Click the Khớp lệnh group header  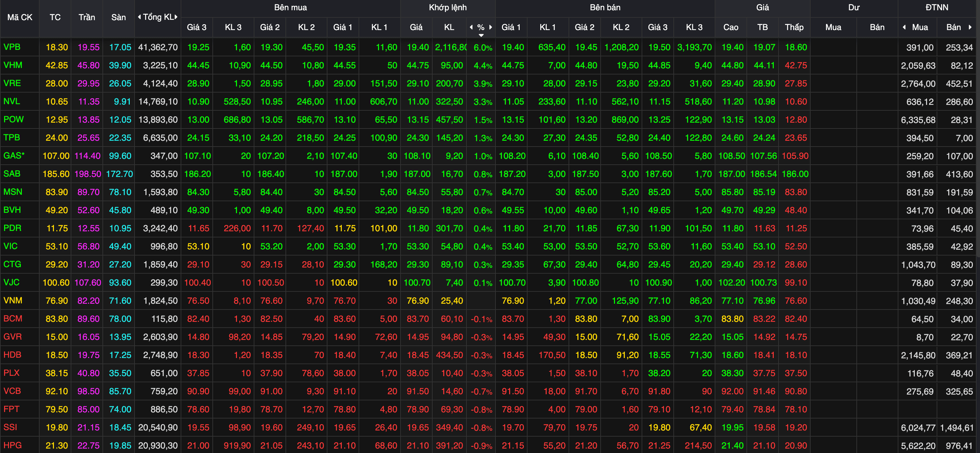click(x=448, y=8)
